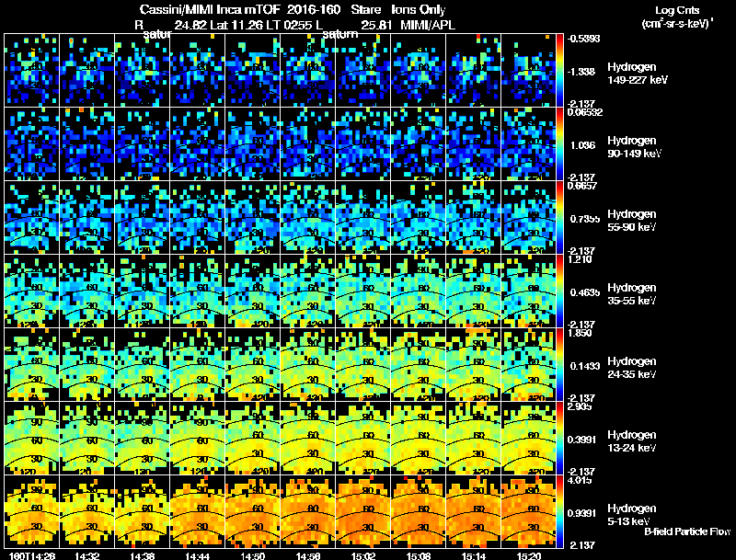
Task: Open the 149-227 keV panel at 15:20
Action: click(x=529, y=71)
